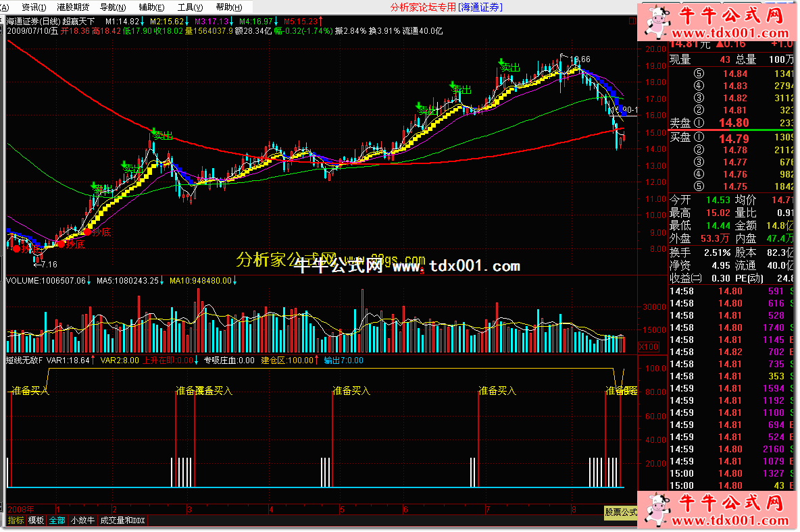Click the 今开 14.53 quote value

(x=718, y=201)
